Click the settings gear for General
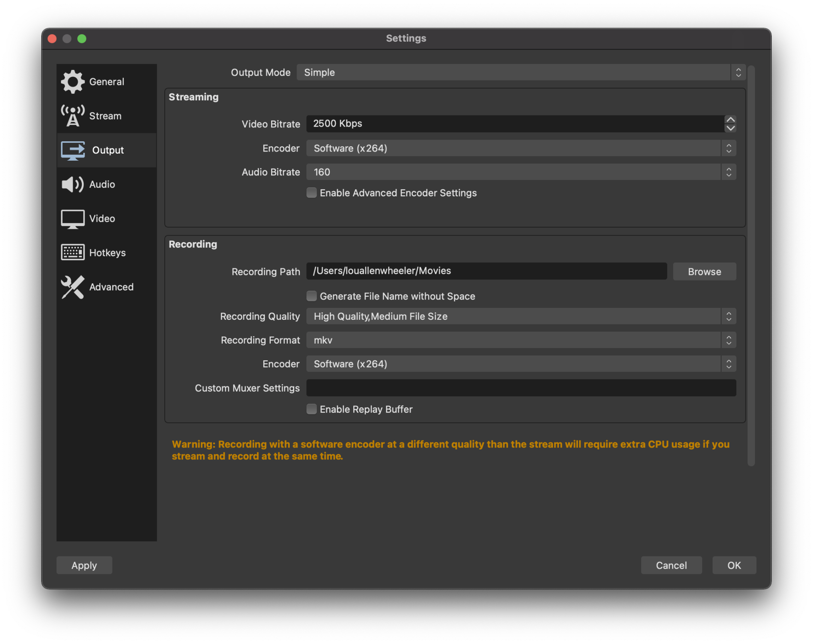This screenshot has height=644, width=813. (73, 81)
